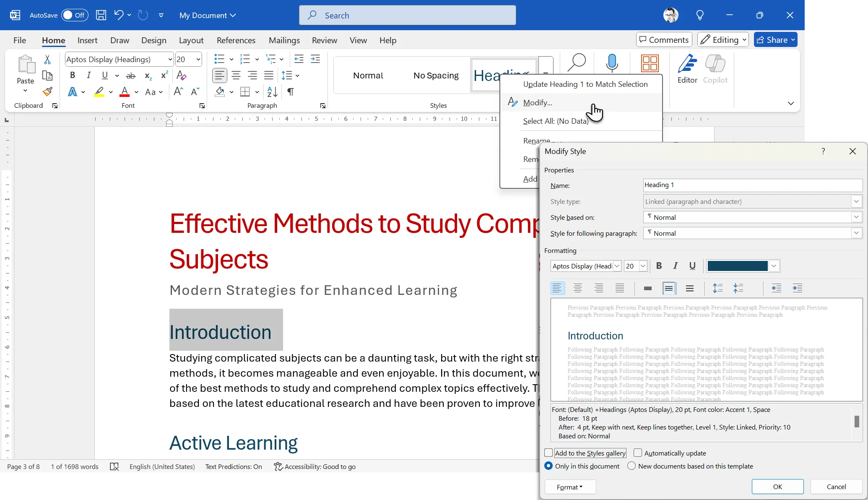Screen dimensions: 868x500
Task: Click the Sort icon in Paragraph group
Action: point(272,91)
